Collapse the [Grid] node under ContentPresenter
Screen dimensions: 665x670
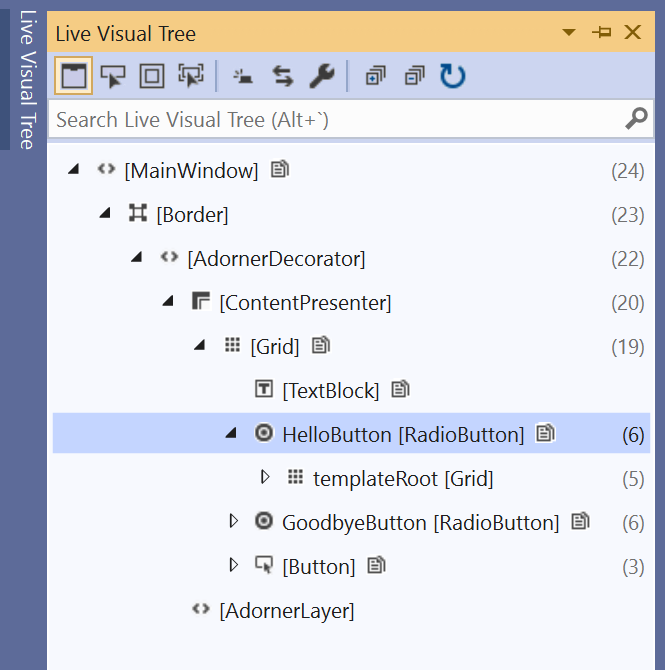click(x=200, y=345)
